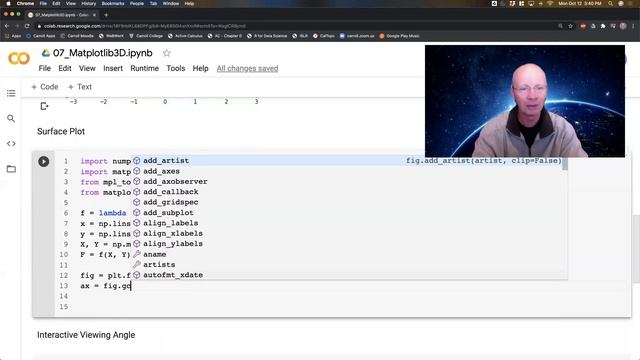Click the Colab CO logo
The width and height of the screenshot is (640, 360).
[19, 58]
